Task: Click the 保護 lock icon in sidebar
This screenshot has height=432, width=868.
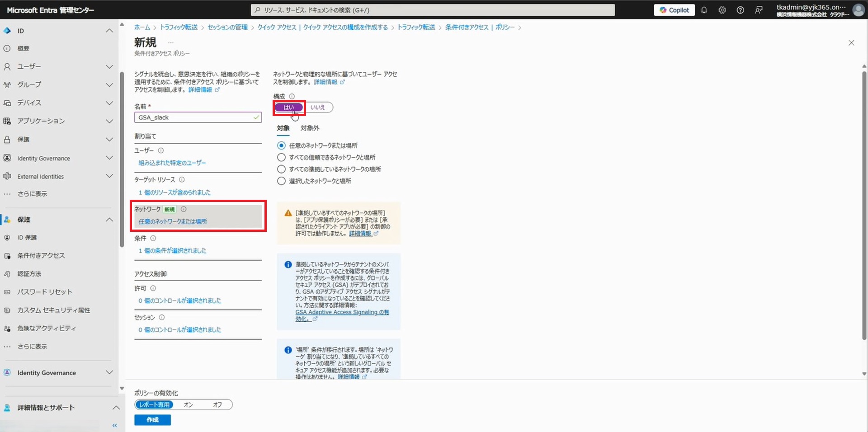Action: click(x=7, y=140)
